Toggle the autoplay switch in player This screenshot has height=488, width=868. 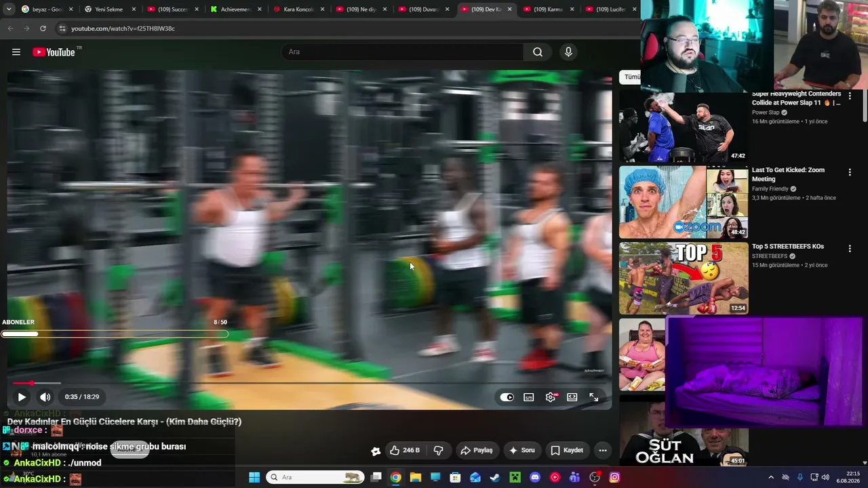tap(507, 397)
